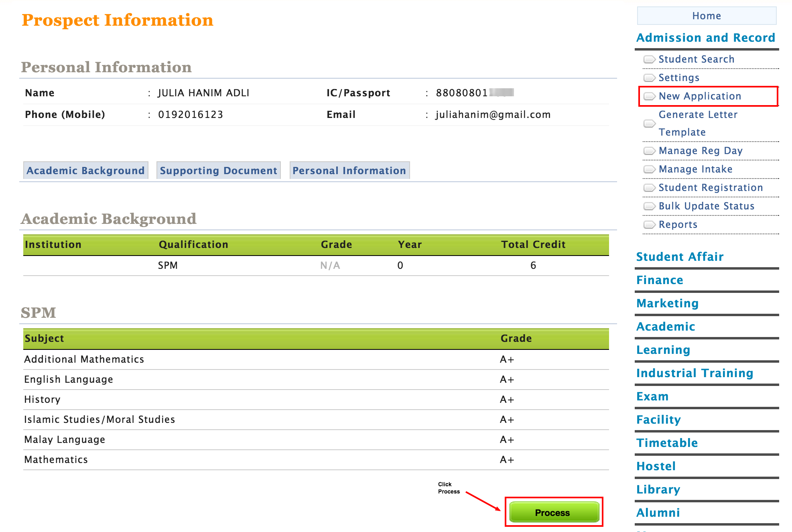
Task: Click the bullet icon beside New Application
Action: [x=649, y=96]
